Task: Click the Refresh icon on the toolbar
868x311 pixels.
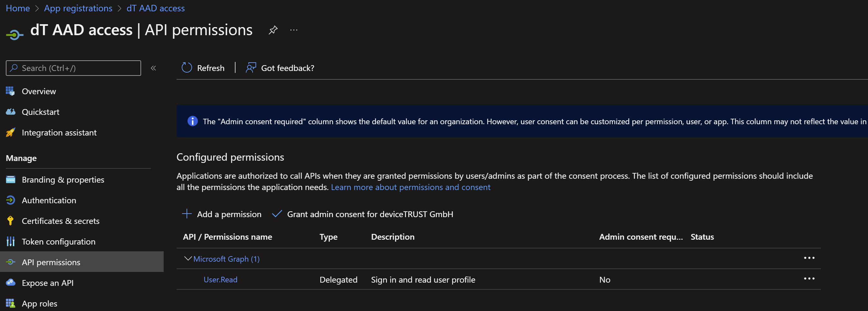Action: click(x=186, y=67)
